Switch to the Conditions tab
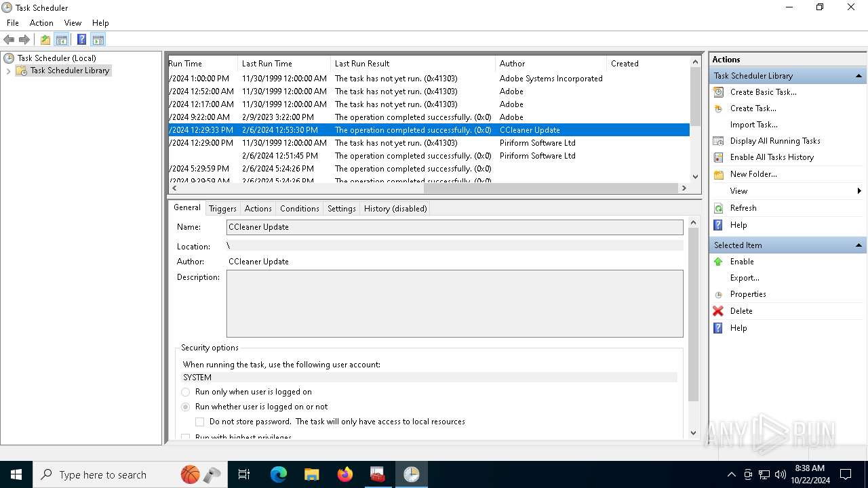 pyautogui.click(x=299, y=209)
